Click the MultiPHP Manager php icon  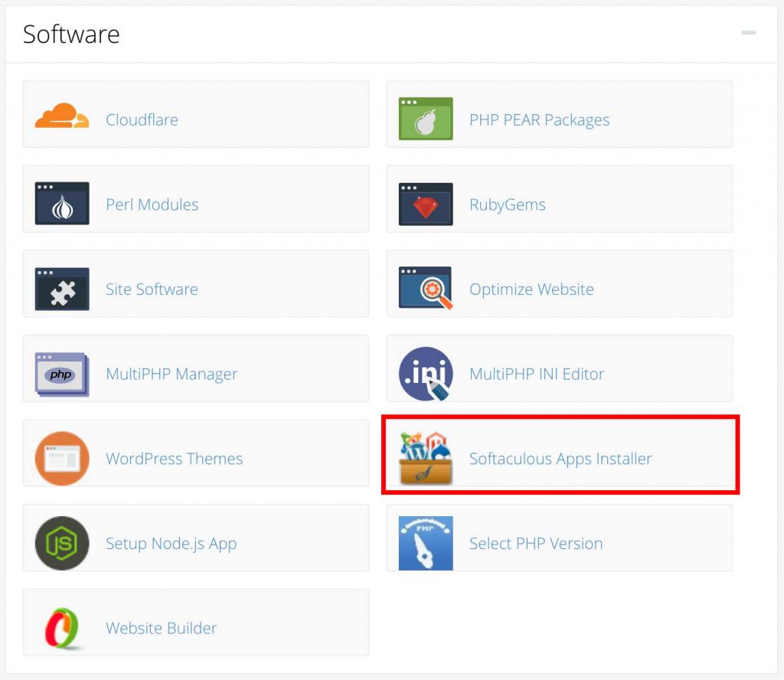tap(62, 374)
